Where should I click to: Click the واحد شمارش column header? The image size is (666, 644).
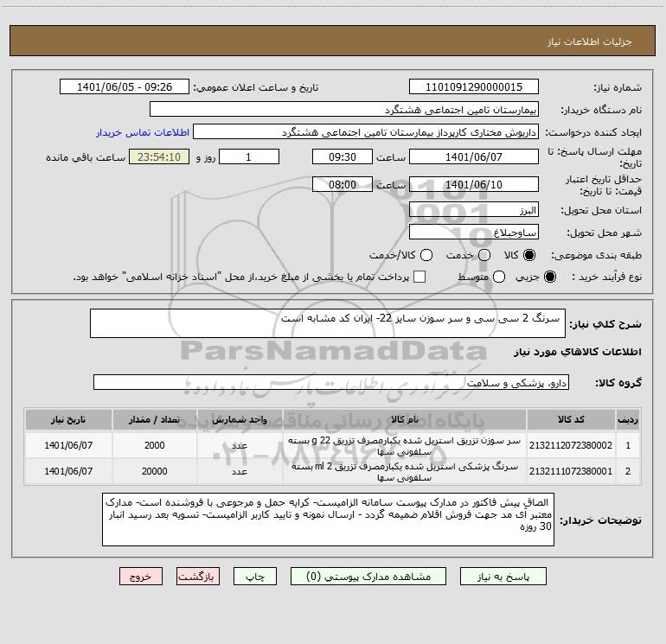[x=240, y=420]
